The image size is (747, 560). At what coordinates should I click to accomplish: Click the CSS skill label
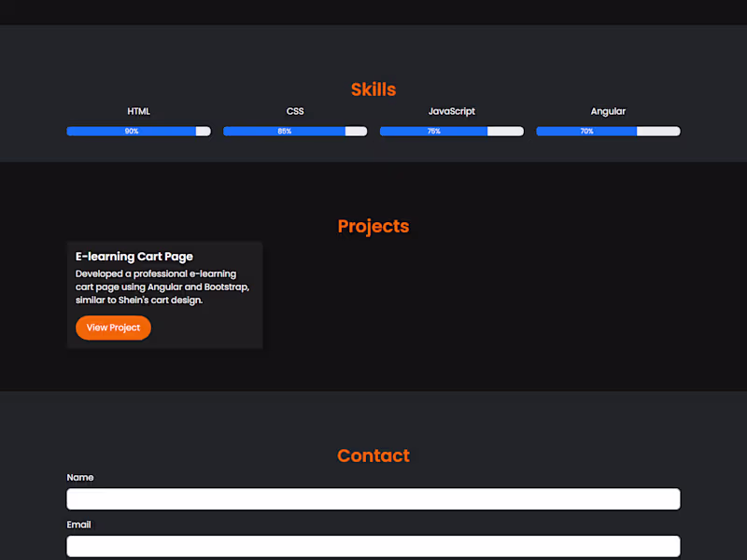295,111
